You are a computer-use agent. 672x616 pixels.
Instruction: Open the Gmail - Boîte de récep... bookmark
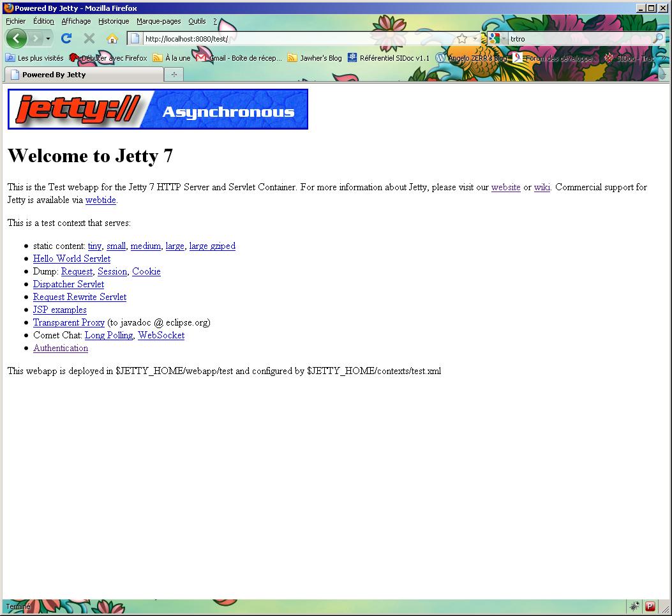coord(239,58)
